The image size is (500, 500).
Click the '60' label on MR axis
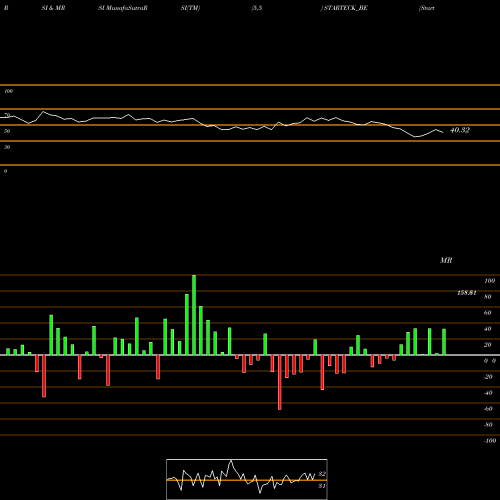pos(488,313)
